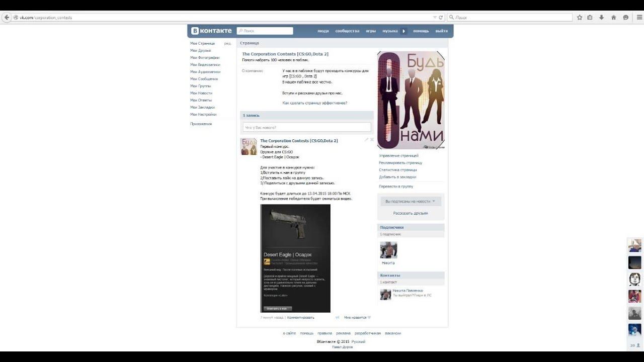Open Мои Сообщения in left menu
This screenshot has width=644, height=362.
204,78
